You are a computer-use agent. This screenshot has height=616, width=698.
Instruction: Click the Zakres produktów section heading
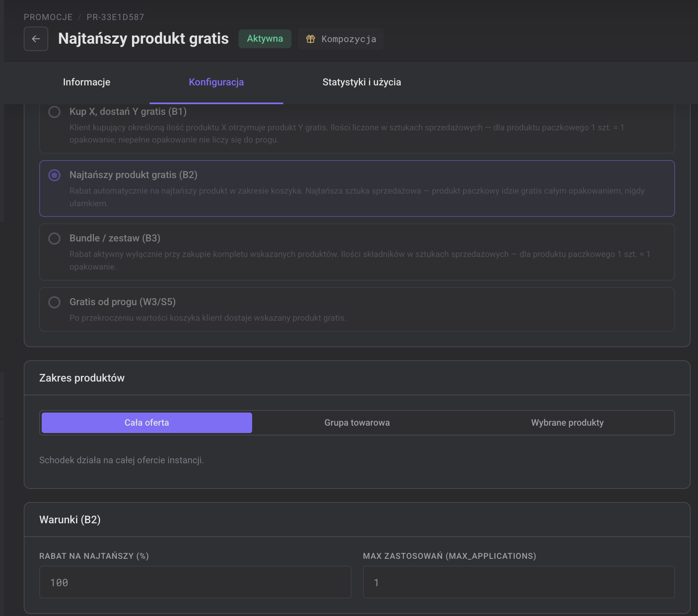click(x=82, y=378)
